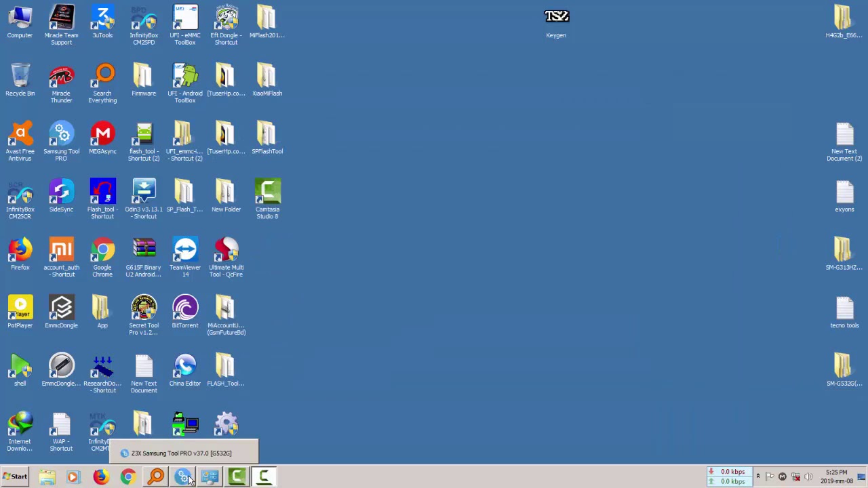
Task: Open Avast Free Antivirus
Action: tap(20, 141)
